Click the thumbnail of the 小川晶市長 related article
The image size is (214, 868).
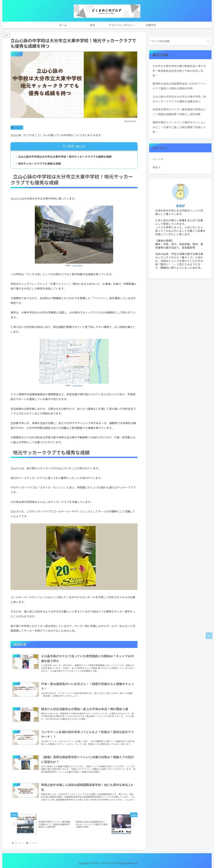[26, 661]
